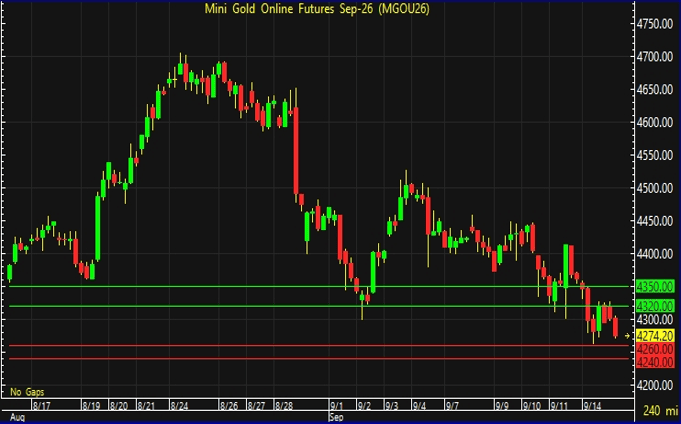
Task: Click the 4550.00 price axis label
Action: tap(655, 156)
